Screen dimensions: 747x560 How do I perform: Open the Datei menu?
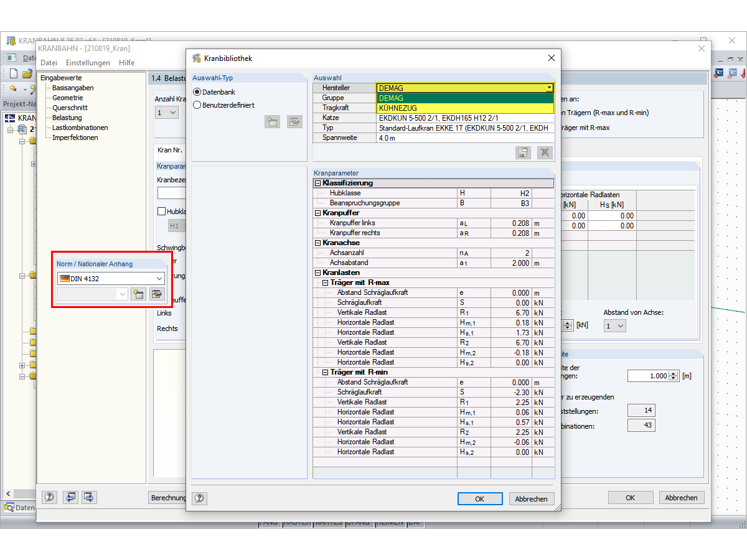(49, 63)
